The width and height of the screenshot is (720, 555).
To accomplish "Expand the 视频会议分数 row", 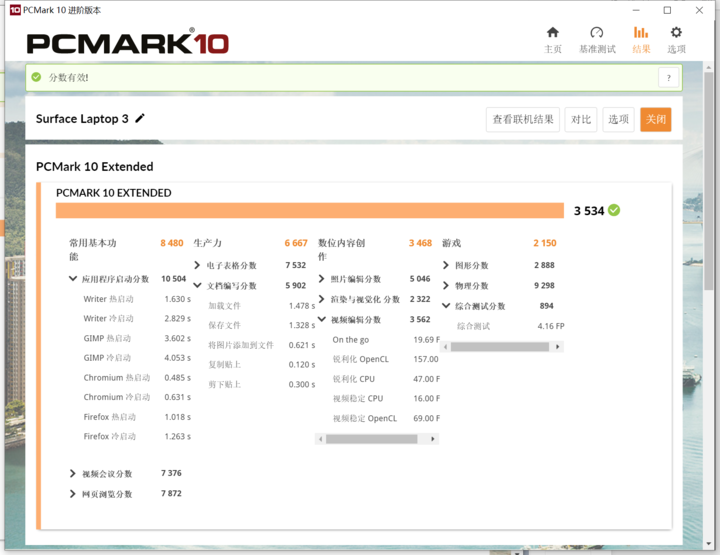I will pyautogui.click(x=73, y=473).
